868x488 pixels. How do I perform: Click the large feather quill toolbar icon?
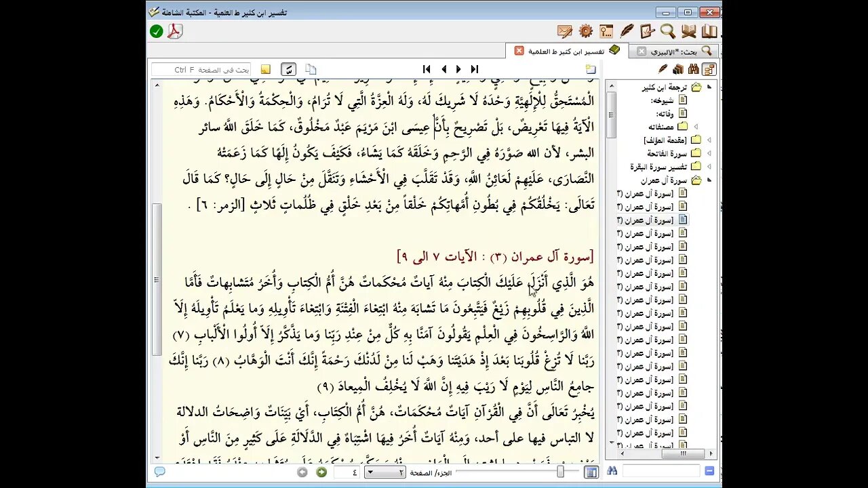(x=627, y=31)
